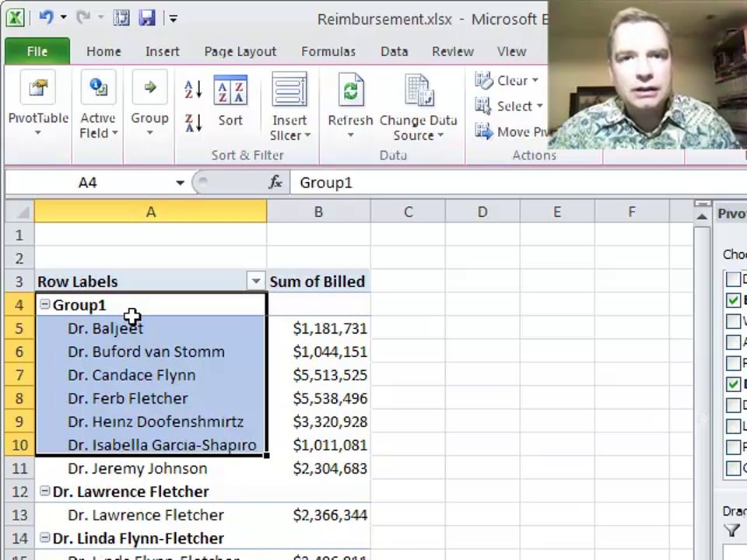Toggle the fifth field checkbox

click(x=733, y=363)
